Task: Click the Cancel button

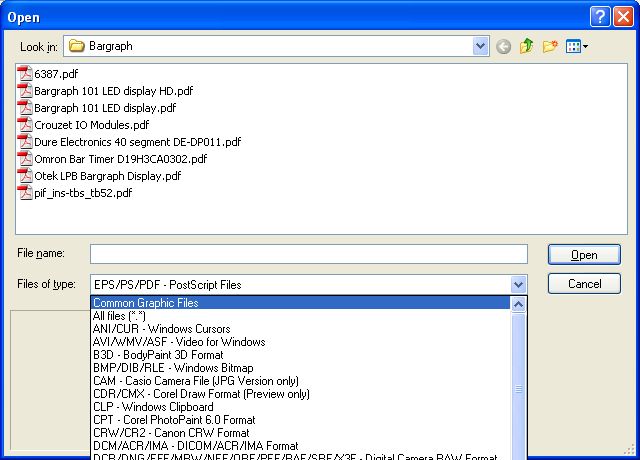Action: tap(584, 284)
